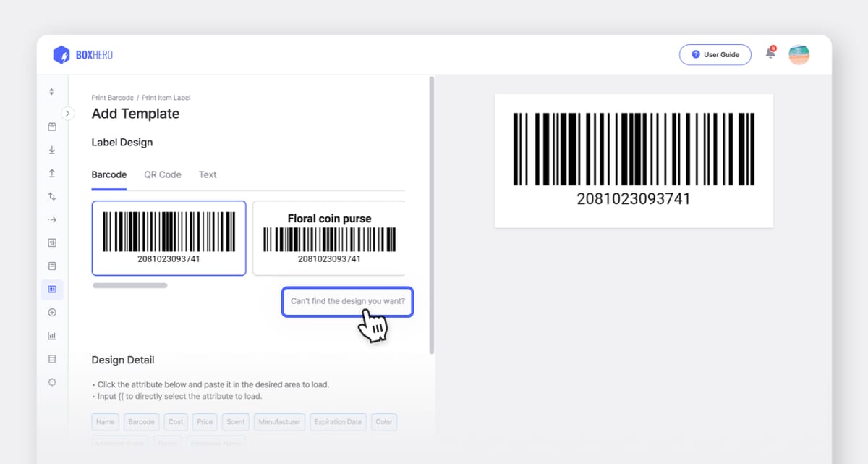Click the inventory box icon in sidebar

pyautogui.click(x=51, y=127)
